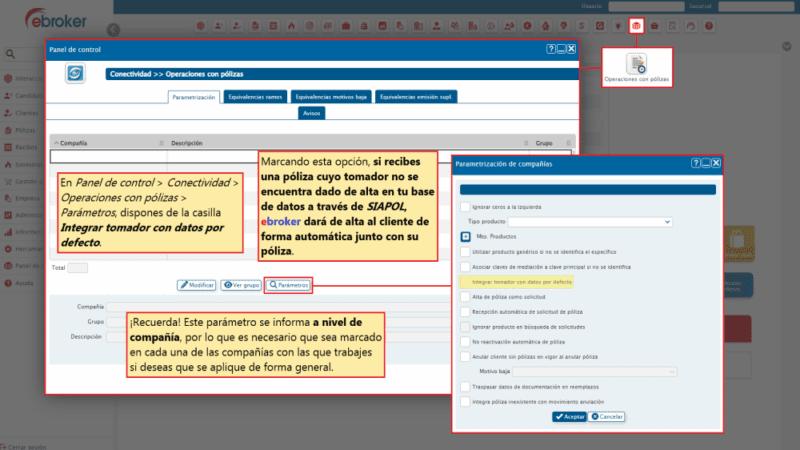Click the Parámetros button
This screenshot has width=800, height=450.
(289, 285)
